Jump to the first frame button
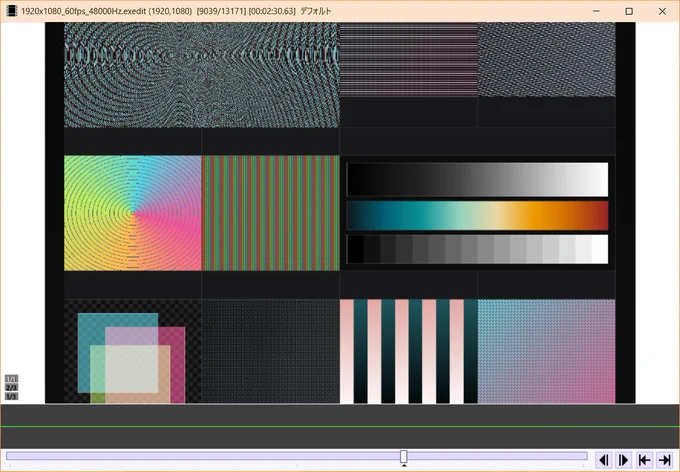This screenshot has height=472, width=680. pos(644,460)
